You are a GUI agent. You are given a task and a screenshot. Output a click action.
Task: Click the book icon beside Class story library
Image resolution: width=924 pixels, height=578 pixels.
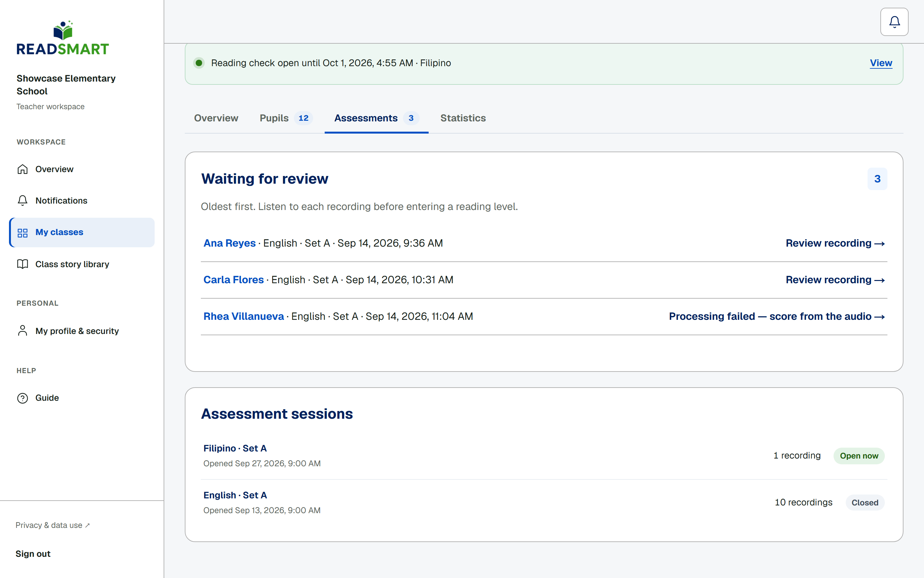22,264
